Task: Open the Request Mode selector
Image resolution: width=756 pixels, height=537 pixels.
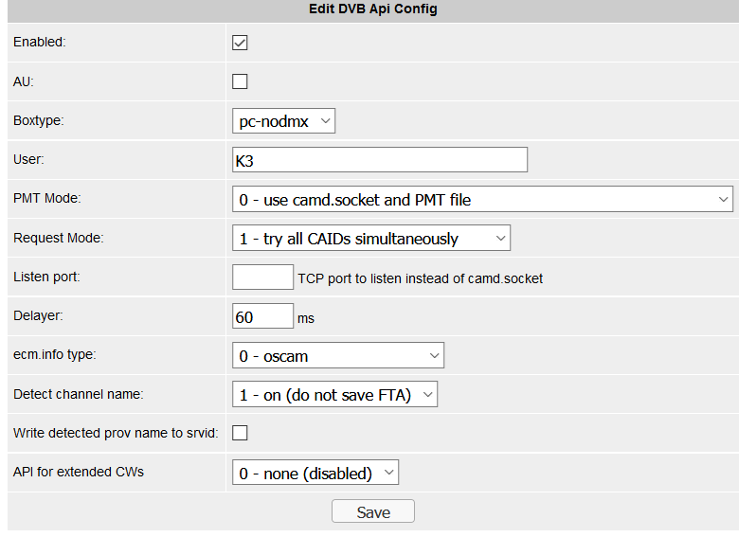Action: (370, 239)
